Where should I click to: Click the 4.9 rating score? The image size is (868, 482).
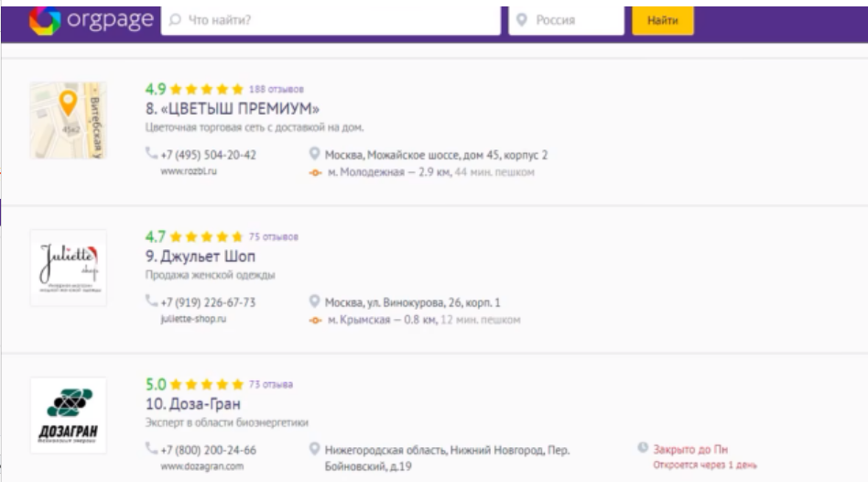point(156,89)
